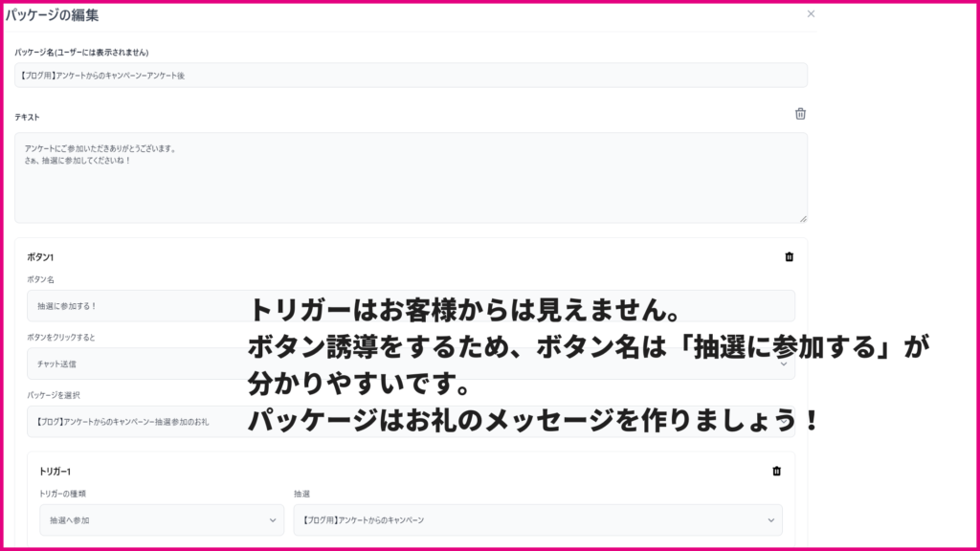Image resolution: width=980 pixels, height=551 pixels.
Task: Click the arrow on 抽選へ参加 selector
Action: tap(273, 520)
